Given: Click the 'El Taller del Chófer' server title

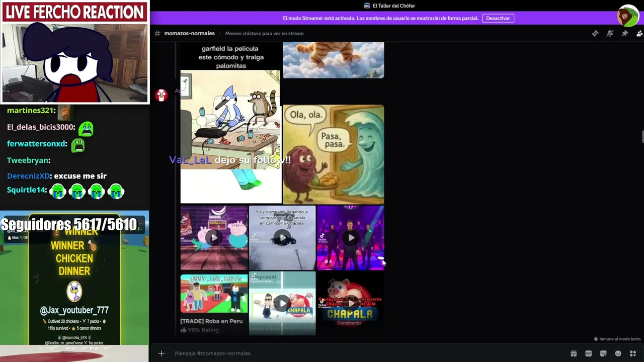Looking at the screenshot, I should tap(393, 6).
